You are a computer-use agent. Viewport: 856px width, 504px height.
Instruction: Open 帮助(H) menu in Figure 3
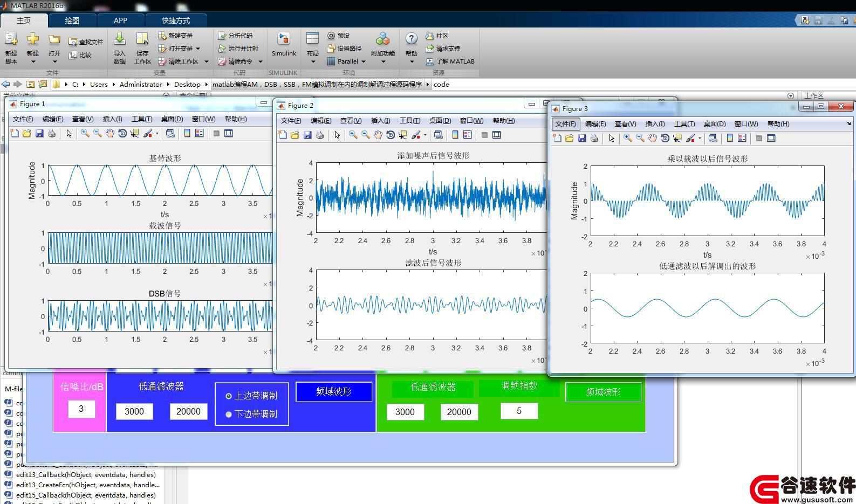778,124
